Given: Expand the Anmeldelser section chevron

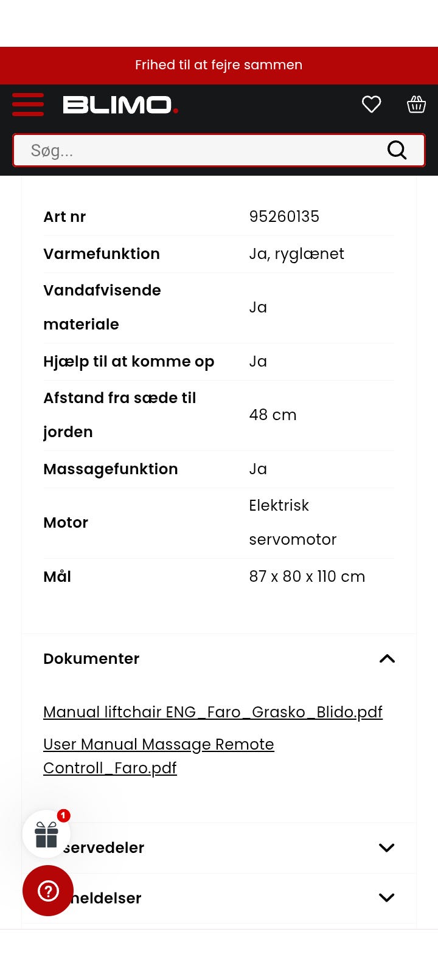Looking at the screenshot, I should coord(387,898).
